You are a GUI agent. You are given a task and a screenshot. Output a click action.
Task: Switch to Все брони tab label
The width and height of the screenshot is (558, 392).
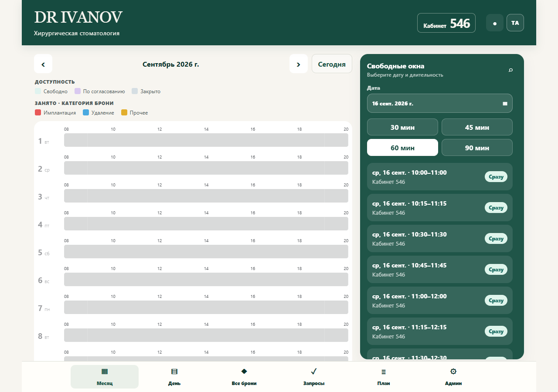pos(244,383)
